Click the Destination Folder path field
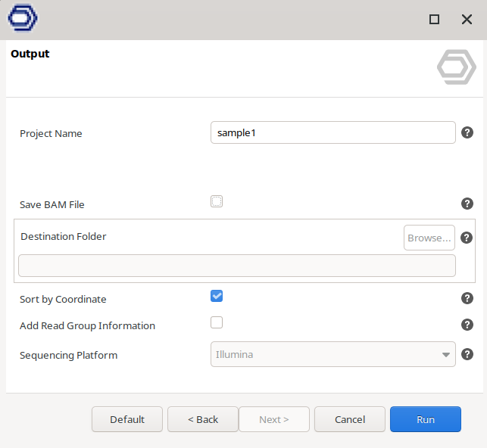This screenshot has height=448, width=487. [237, 266]
